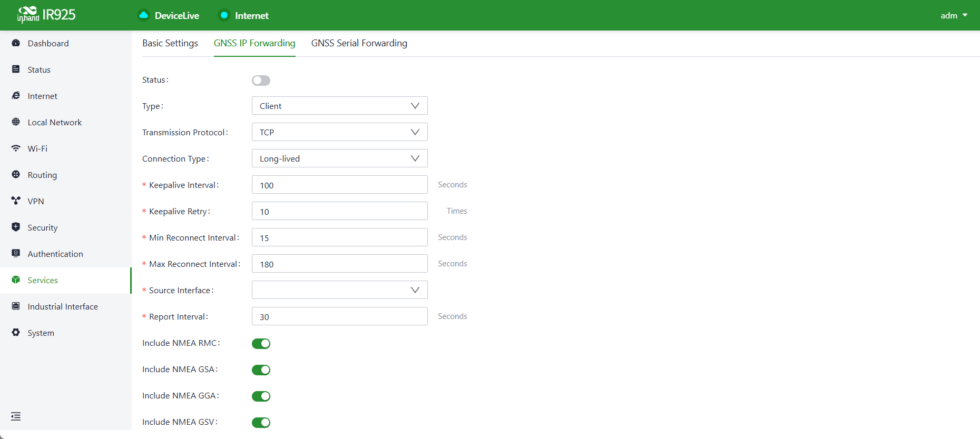This screenshot has height=439, width=980.
Task: Open the Type dropdown showing Client
Action: [x=340, y=106]
